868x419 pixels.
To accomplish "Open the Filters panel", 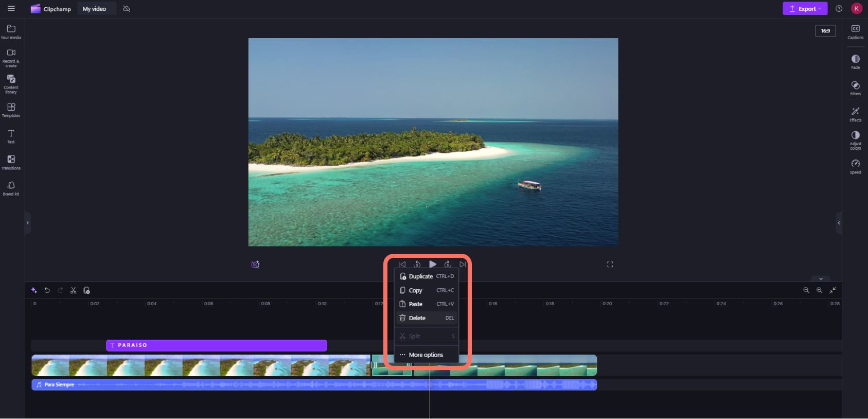I will point(856,88).
